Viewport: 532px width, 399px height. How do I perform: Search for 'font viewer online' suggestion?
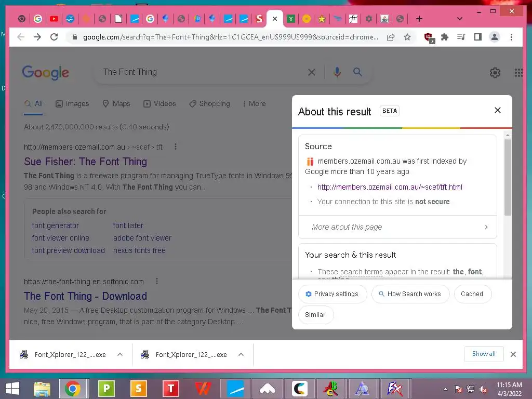(x=61, y=238)
